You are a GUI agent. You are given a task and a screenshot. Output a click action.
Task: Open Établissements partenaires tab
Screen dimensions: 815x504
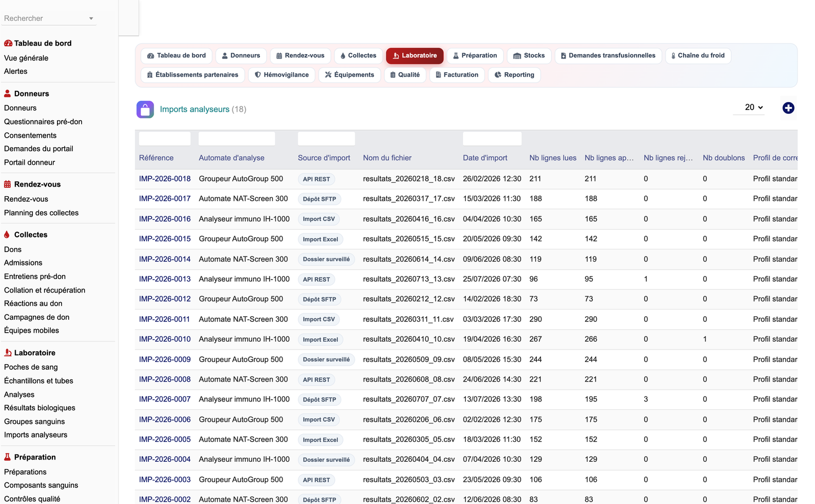192,75
